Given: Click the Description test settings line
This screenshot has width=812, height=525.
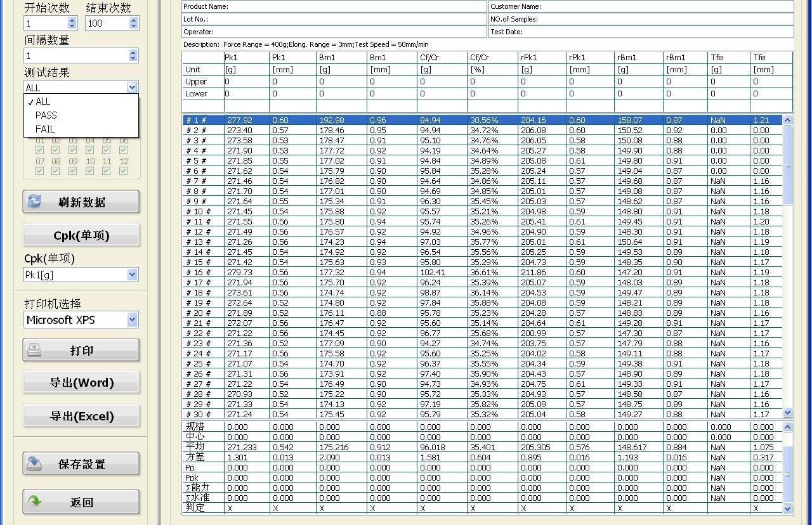Looking at the screenshot, I should coord(306,44).
